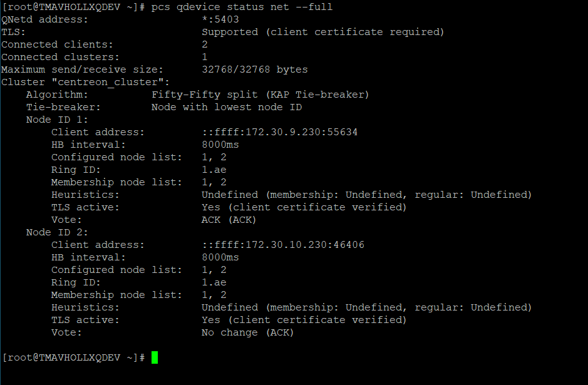
Task: Click client address ::ffff:172.30.9.230:55634
Action: click(279, 132)
